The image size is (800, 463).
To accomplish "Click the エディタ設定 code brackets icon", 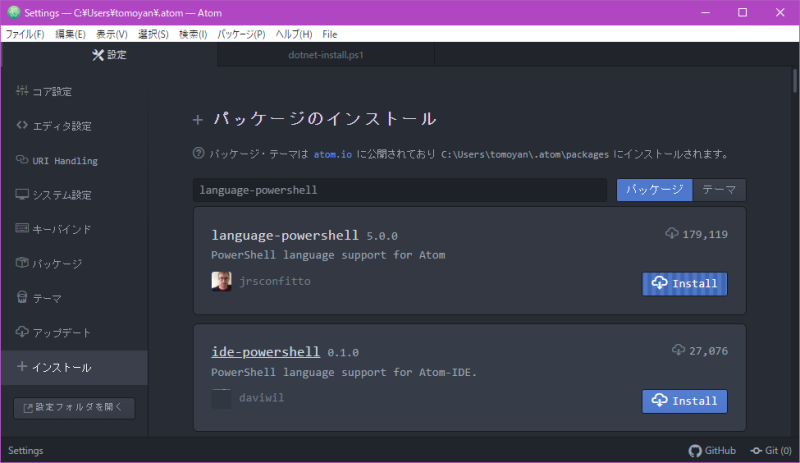I will [x=22, y=125].
